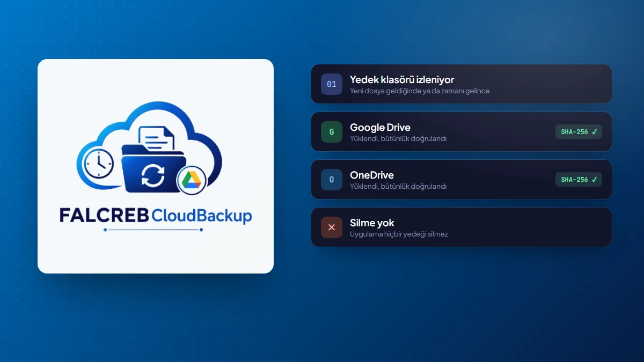Screen dimensions: 644x362
Task: Click the CloudBackup logo text
Action: [202, 216]
